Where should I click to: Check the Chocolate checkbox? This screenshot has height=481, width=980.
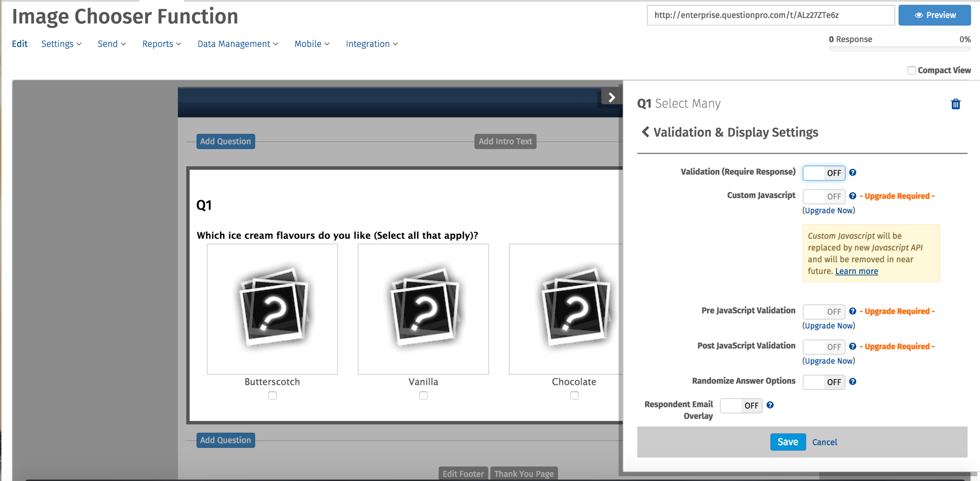[x=574, y=395]
